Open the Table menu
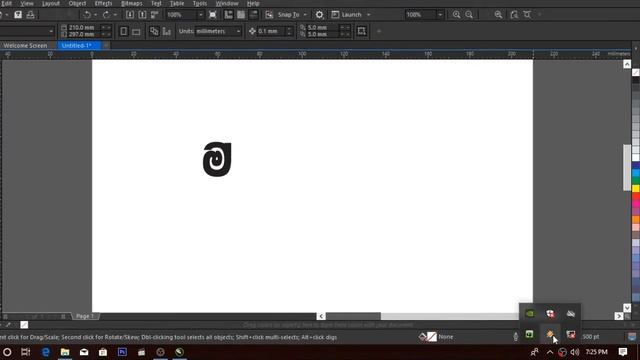The image size is (640, 360). coord(177,3)
